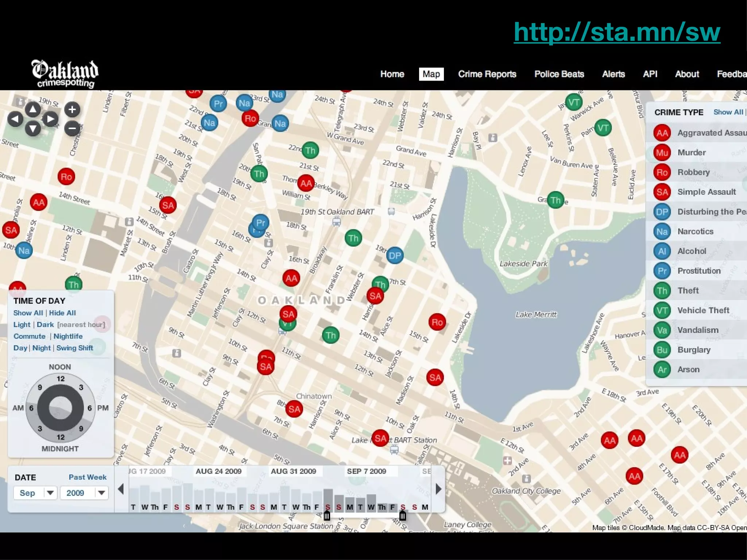Pan the map right with arrow button
747x560 pixels.
tap(51, 118)
